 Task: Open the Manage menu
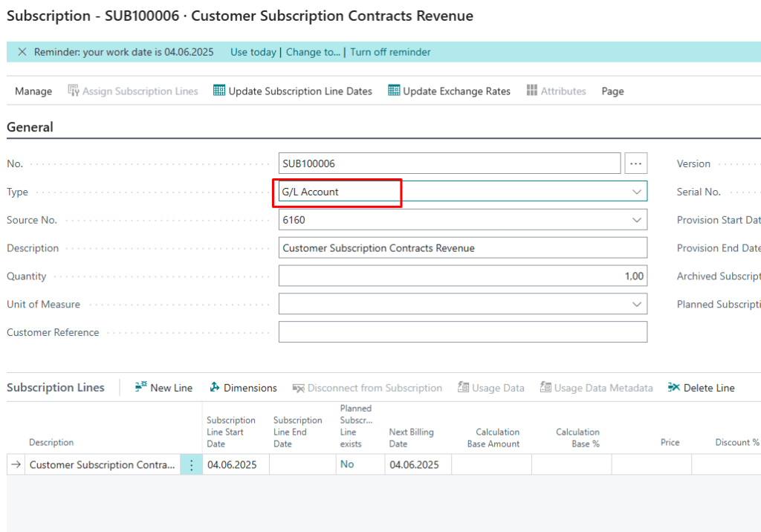pos(33,91)
